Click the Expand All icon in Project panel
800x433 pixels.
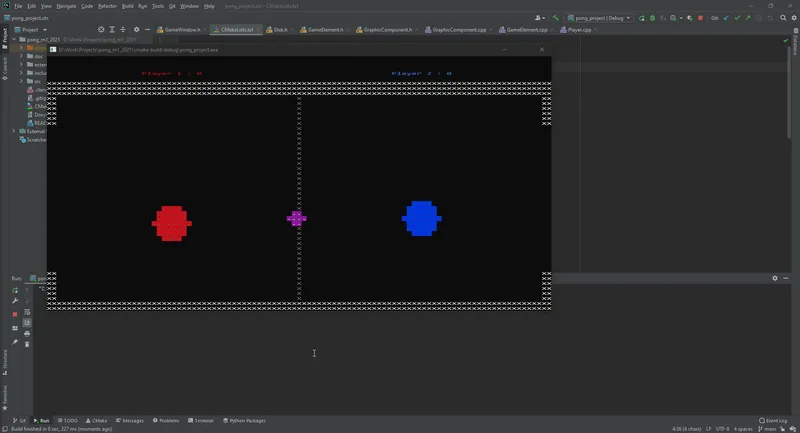pyautogui.click(x=112, y=30)
